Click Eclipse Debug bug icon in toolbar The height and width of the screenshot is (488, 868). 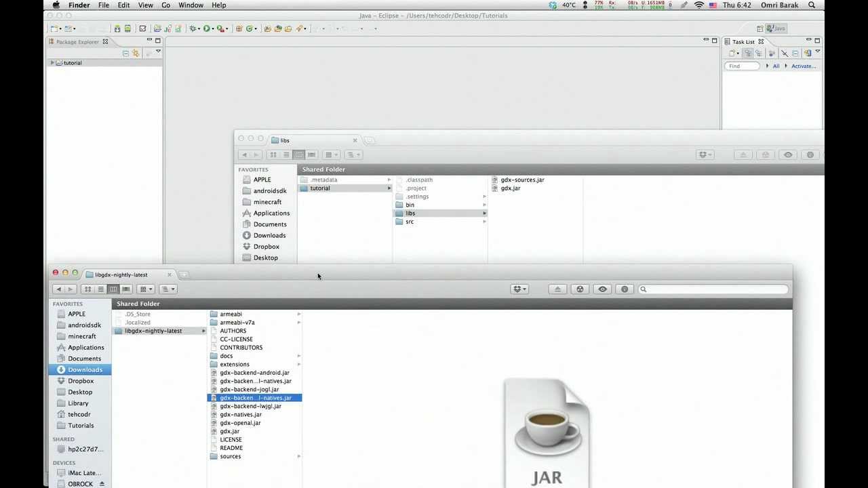[x=193, y=28]
